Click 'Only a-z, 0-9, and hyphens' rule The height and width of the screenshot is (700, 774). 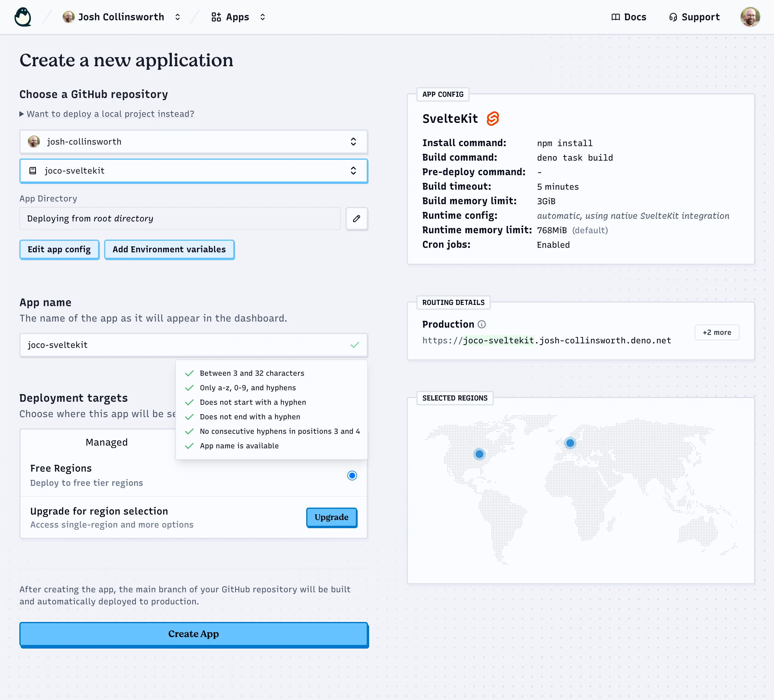[248, 388]
